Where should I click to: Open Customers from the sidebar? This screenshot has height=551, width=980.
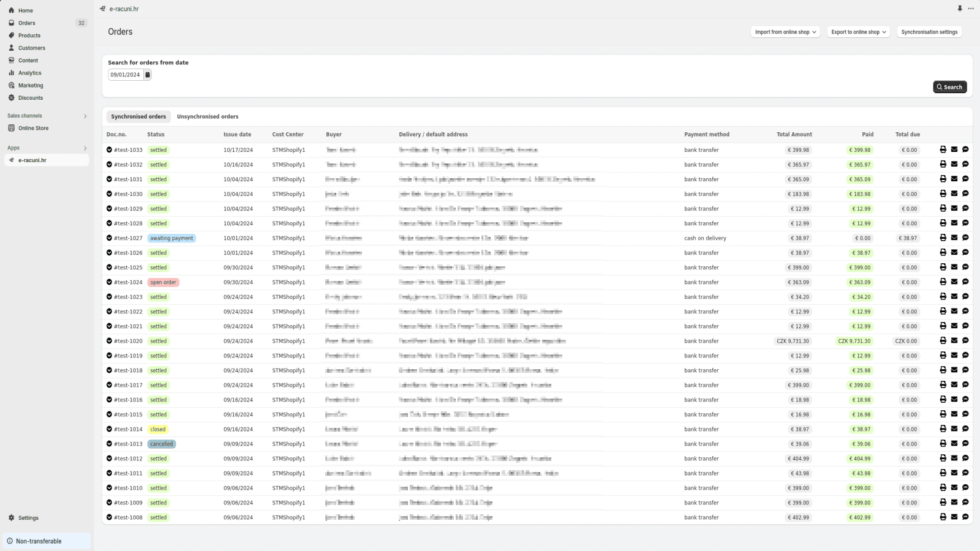31,48
